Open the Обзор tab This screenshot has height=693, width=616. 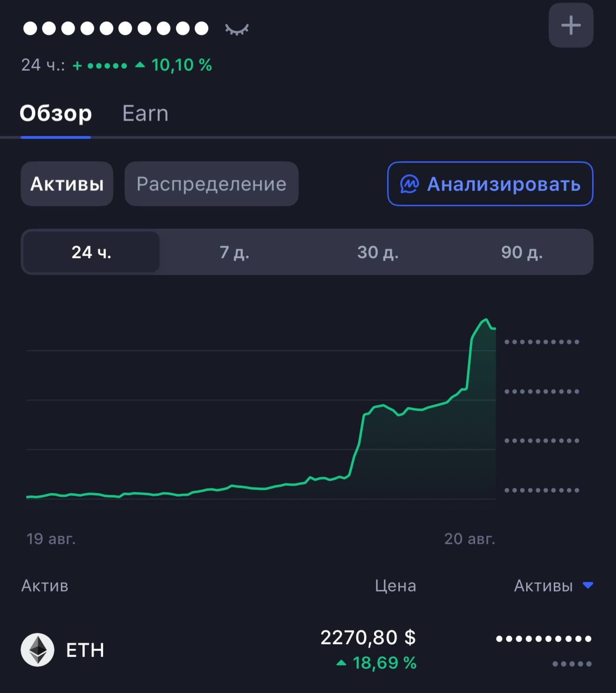[56, 114]
